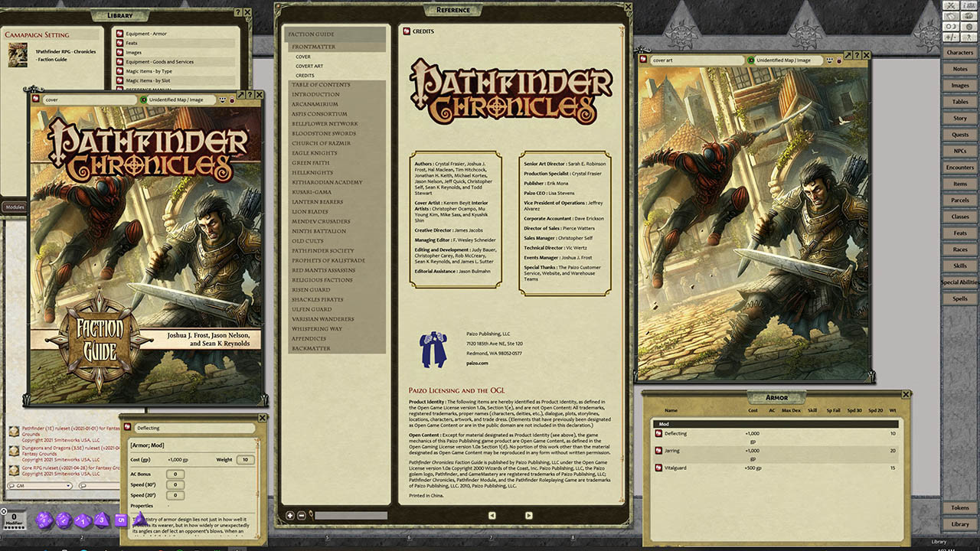Viewport: 980px width, 551px height.
Task: Click the expand-all plus button in Reference index
Action: 290,516
